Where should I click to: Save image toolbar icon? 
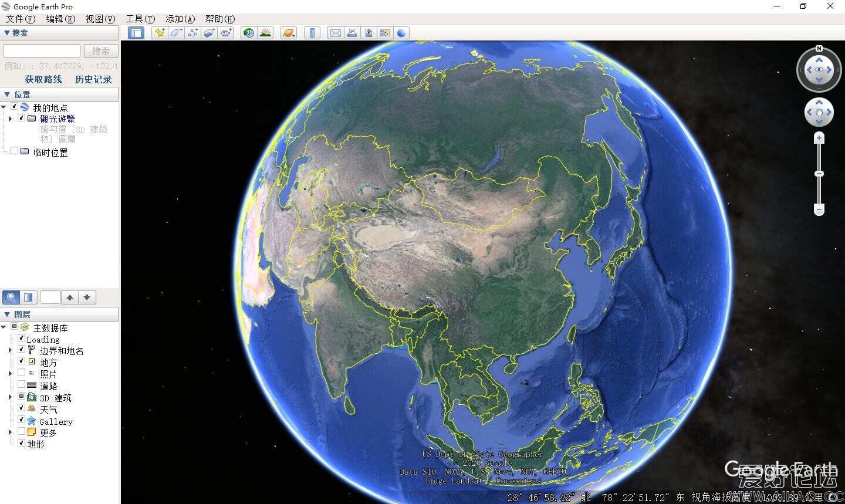tap(369, 33)
